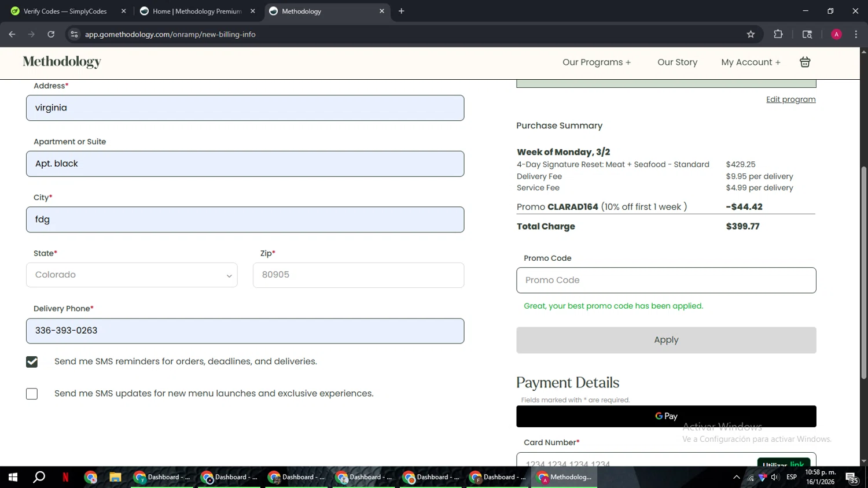
Task: Click the Address field containing virginia
Action: tap(245, 108)
